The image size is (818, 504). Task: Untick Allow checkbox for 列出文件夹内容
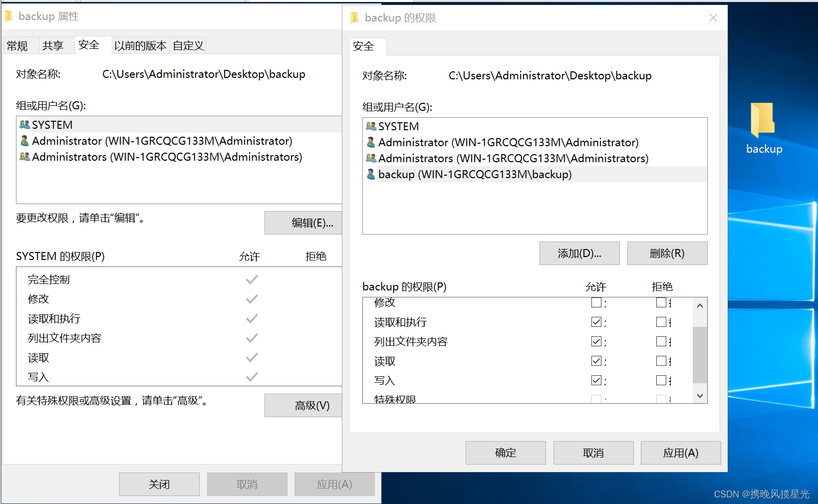(x=596, y=341)
